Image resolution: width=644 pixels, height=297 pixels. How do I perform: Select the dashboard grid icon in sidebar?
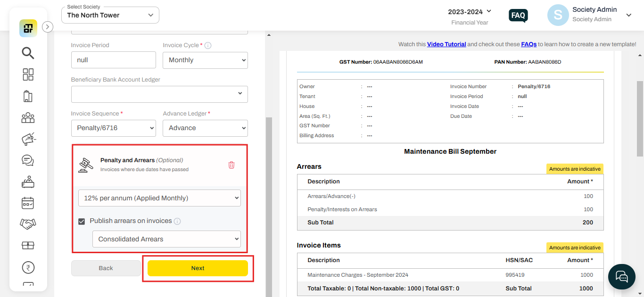tap(28, 74)
